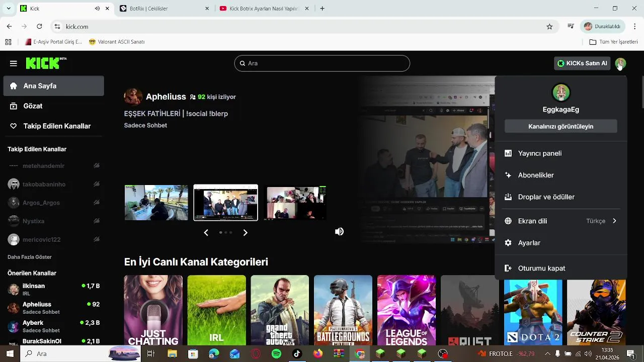Show the previous featured stream
The image size is (644, 362).
pos(206,232)
